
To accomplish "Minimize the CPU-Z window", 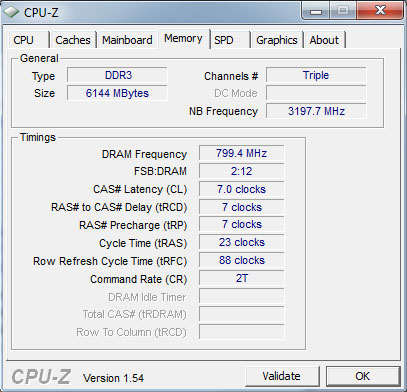I will click(316, 11).
